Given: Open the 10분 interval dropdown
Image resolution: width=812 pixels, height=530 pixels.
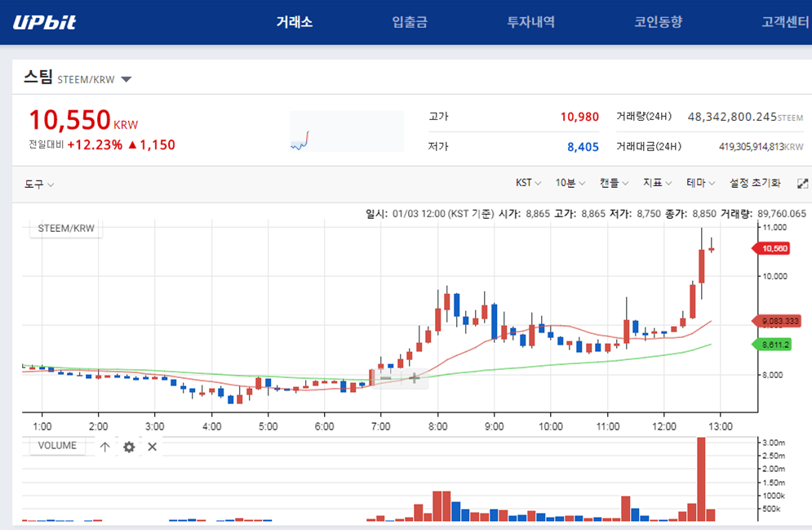Looking at the screenshot, I should tap(570, 183).
